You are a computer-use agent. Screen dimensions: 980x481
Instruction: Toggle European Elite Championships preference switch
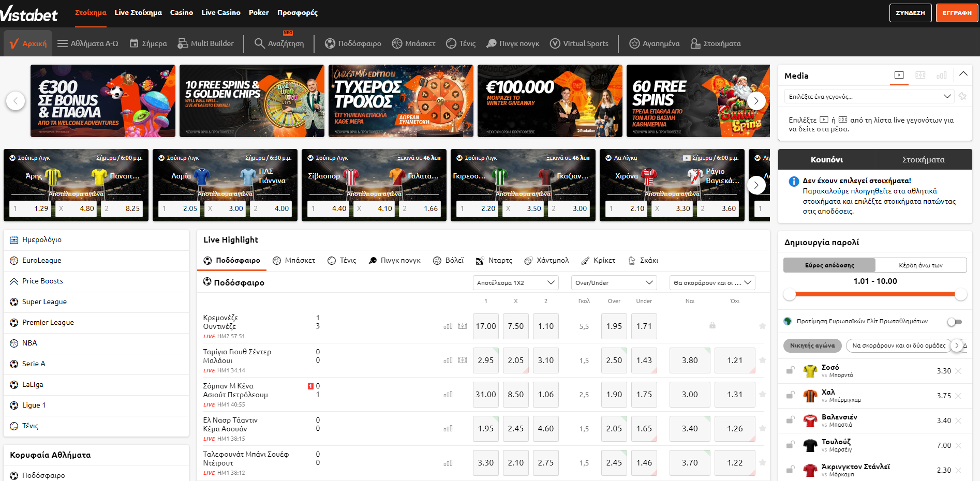click(x=955, y=322)
